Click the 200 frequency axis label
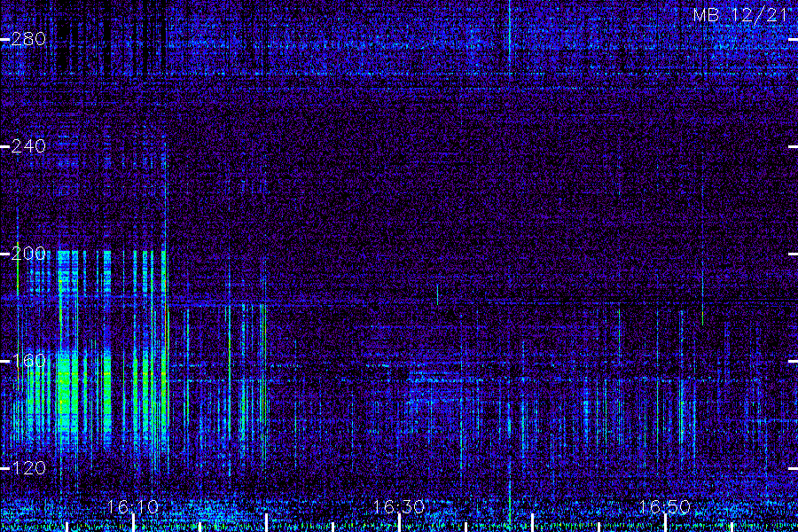The width and height of the screenshot is (798, 532). pos(28,254)
